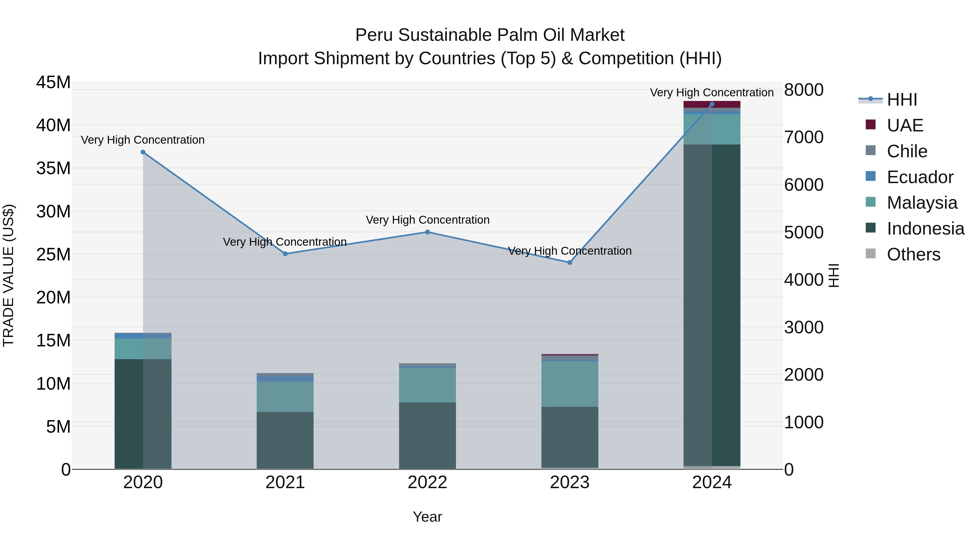Click the Malaysia bar segment for 2022
The width and height of the screenshot is (980, 551).
pyautogui.click(x=427, y=385)
